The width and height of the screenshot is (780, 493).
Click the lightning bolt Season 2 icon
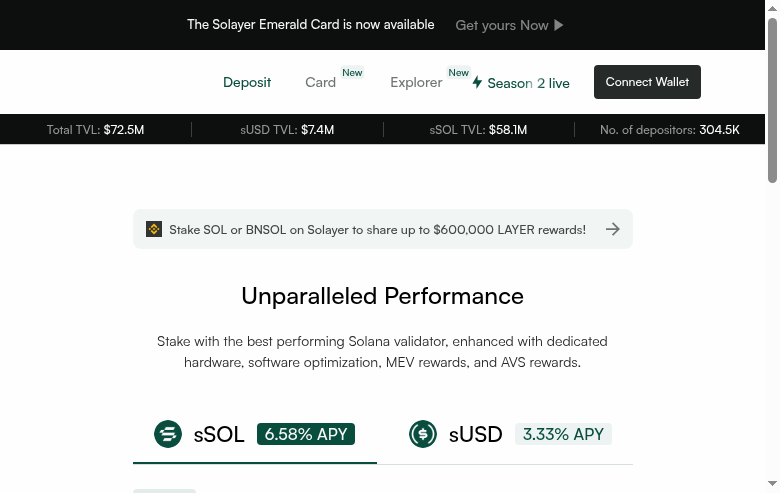pyautogui.click(x=477, y=82)
